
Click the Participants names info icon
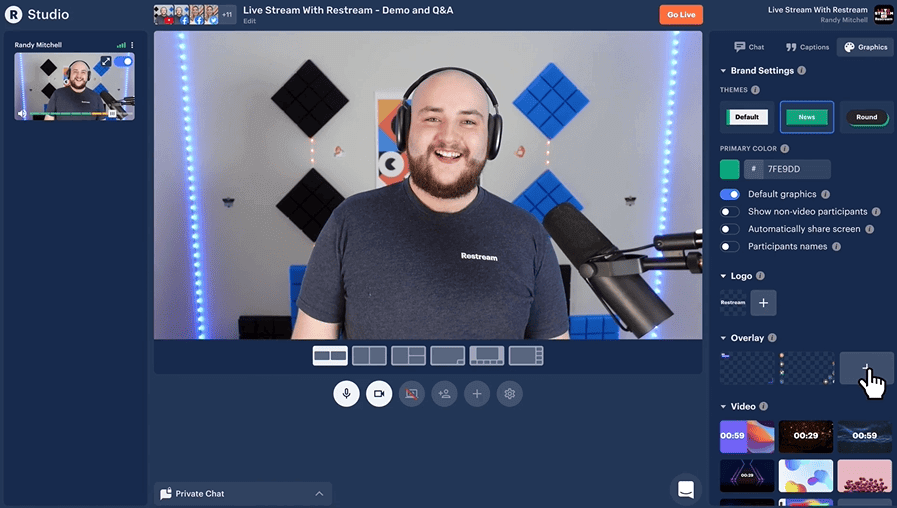pyautogui.click(x=836, y=247)
